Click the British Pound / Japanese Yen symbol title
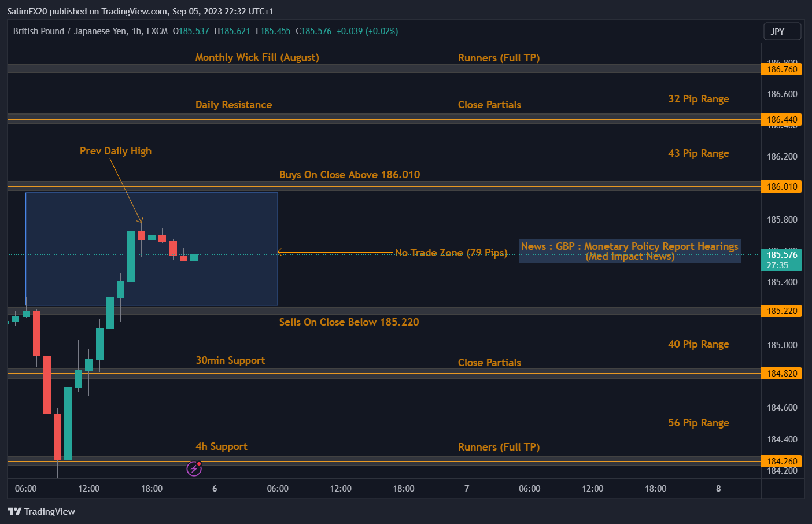The height and width of the screenshot is (524, 812). pos(70,31)
